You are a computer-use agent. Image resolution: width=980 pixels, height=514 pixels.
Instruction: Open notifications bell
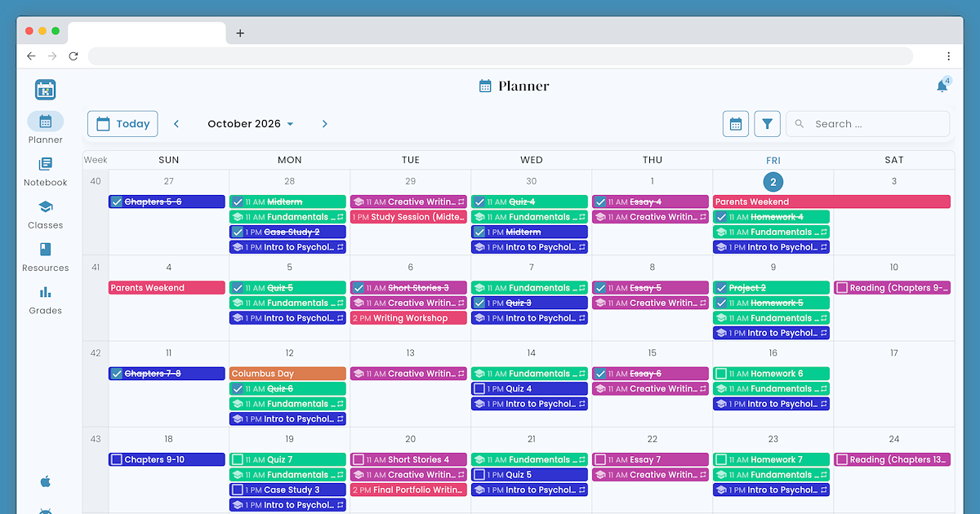pos(942,86)
